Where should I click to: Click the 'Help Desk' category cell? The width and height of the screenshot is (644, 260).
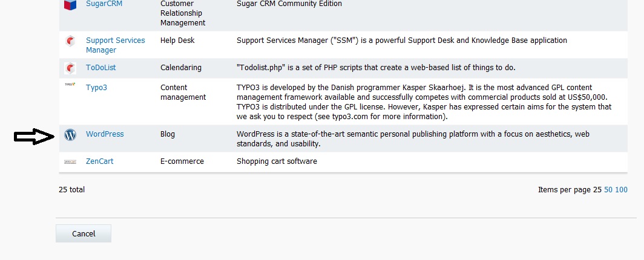[177, 40]
